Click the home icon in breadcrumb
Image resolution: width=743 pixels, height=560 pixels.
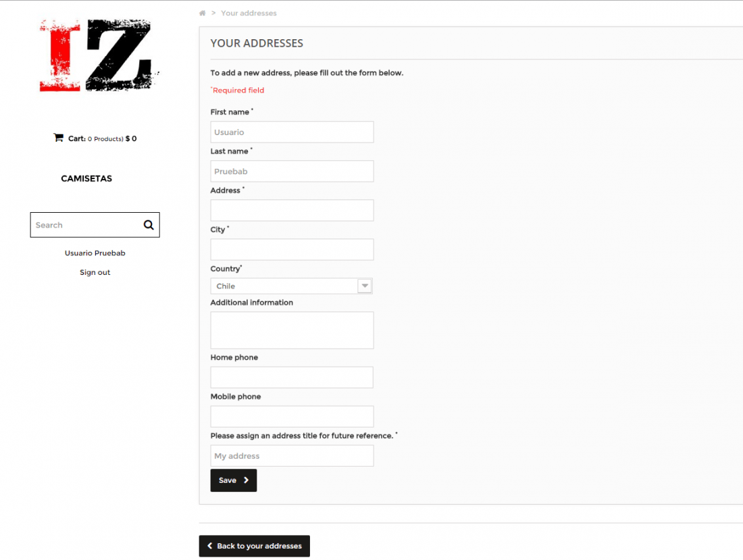203,14
